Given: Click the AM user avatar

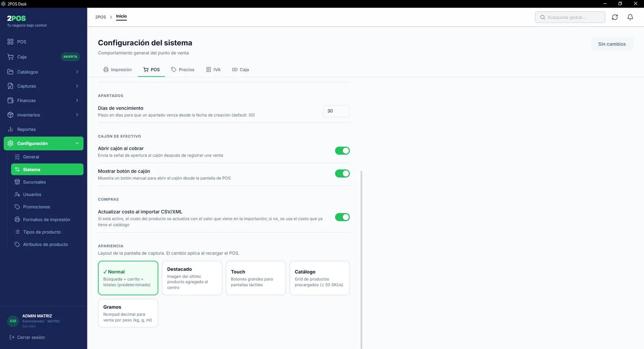Looking at the screenshot, I should pyautogui.click(x=13, y=321).
